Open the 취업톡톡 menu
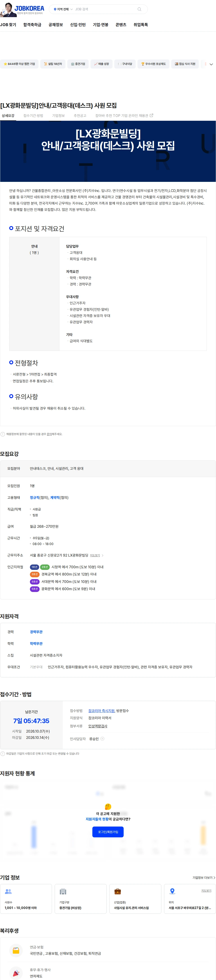The width and height of the screenshot is (216, 980). pyautogui.click(x=141, y=25)
